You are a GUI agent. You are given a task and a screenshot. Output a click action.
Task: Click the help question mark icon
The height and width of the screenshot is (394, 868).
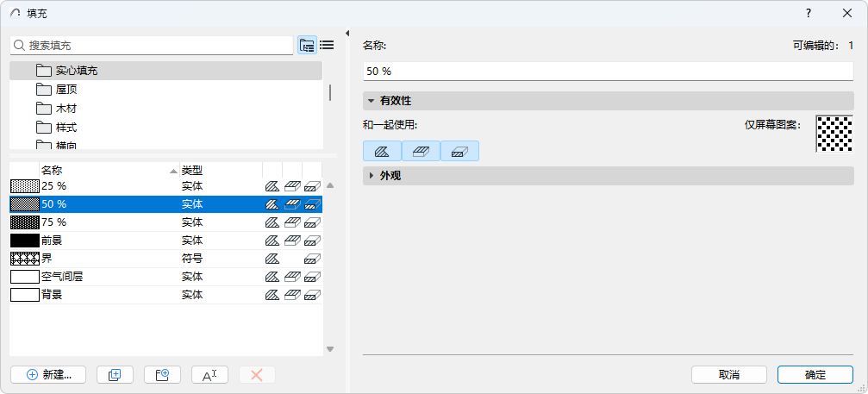809,13
